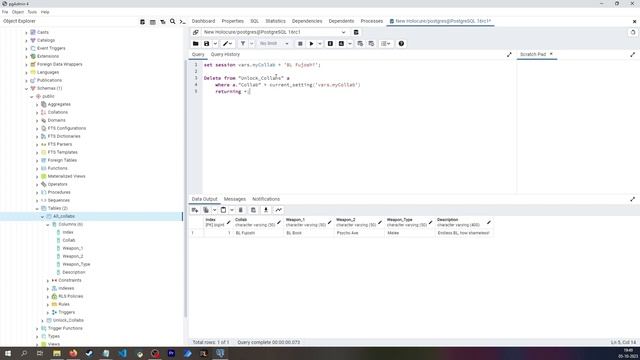Click the Open File folder icon
The width and height of the screenshot is (640, 360).
(196, 44)
